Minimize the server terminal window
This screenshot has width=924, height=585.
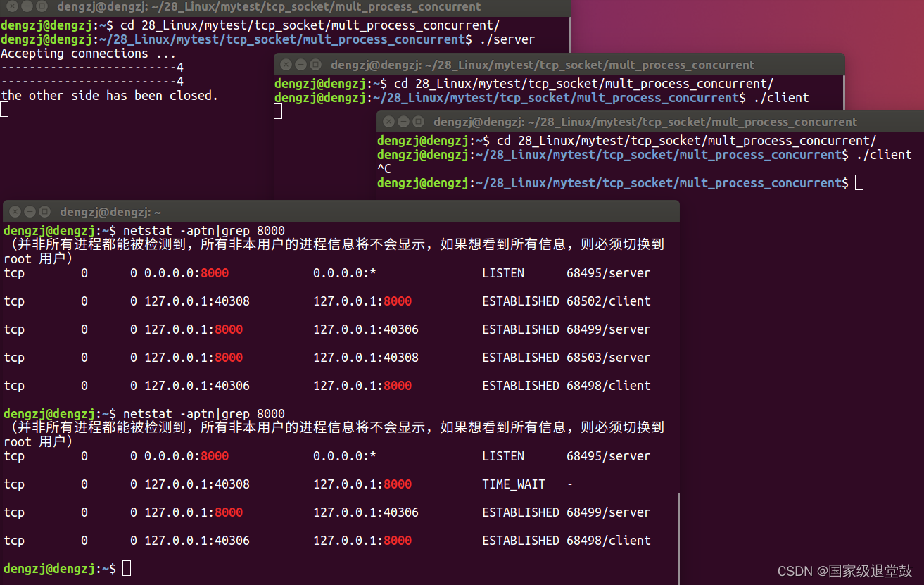(27, 7)
